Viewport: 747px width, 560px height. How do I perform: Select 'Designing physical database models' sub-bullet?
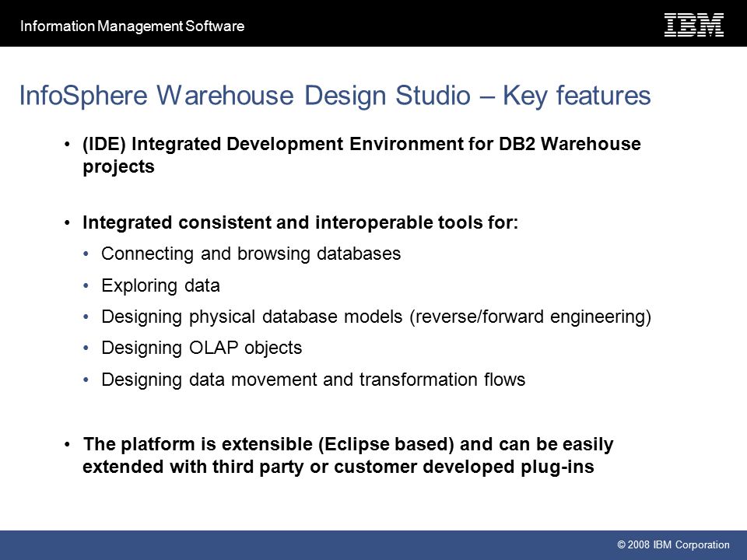(x=376, y=317)
